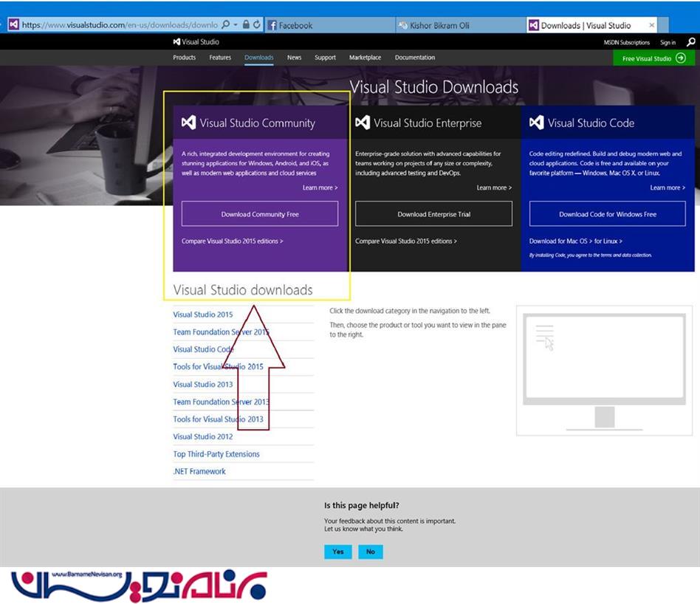Select the Downloads menu item
Screen dimensions: 700x604
pos(259,58)
